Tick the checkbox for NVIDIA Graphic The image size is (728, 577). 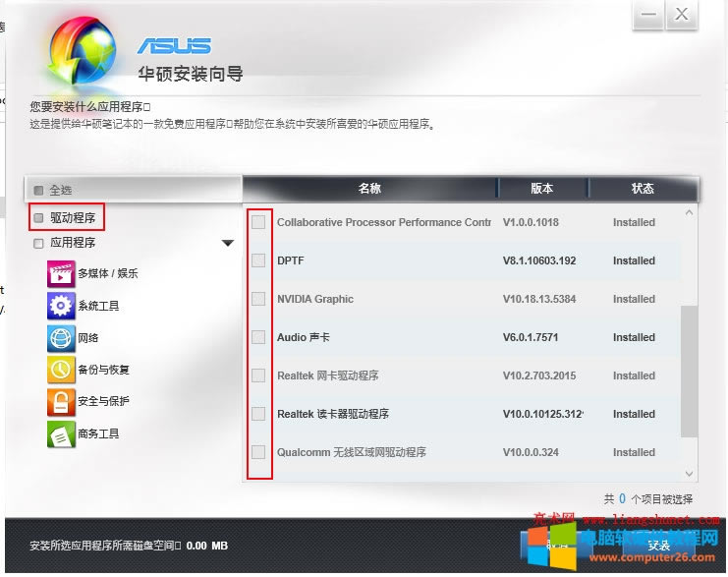(258, 299)
